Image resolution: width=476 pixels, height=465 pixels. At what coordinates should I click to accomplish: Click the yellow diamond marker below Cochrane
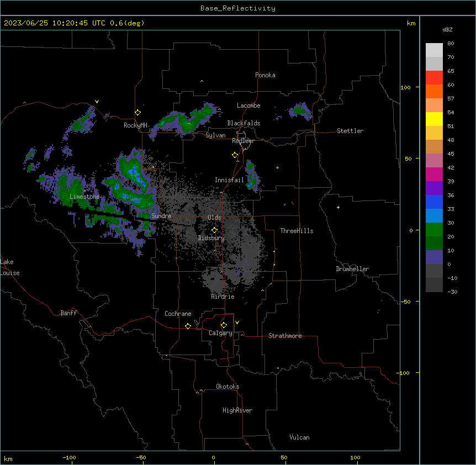[x=188, y=326]
